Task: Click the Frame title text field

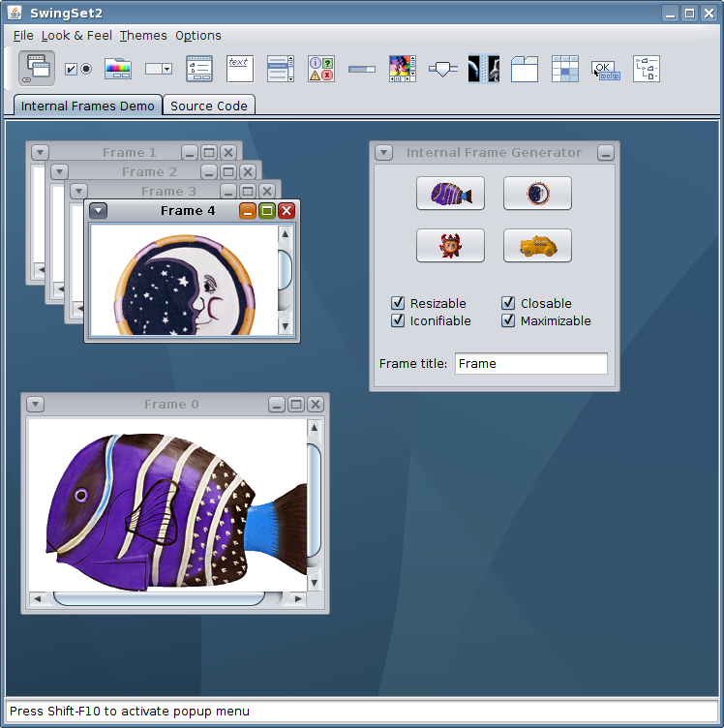Action: click(x=530, y=364)
